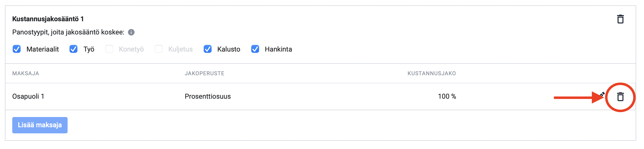
Task: Uncheck the Materiaalit checkbox
Action: pos(17,49)
